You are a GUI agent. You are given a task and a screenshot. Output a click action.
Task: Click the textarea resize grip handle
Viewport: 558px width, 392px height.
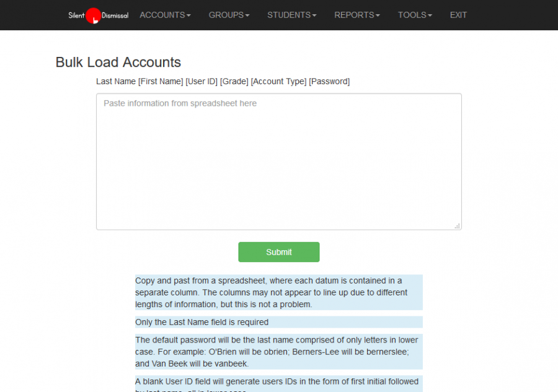[x=458, y=226]
